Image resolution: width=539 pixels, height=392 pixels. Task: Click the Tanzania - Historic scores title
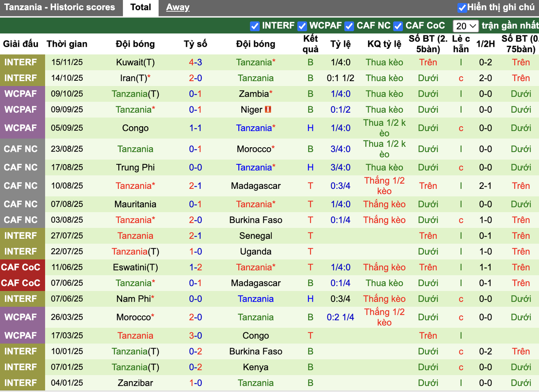coord(59,7)
